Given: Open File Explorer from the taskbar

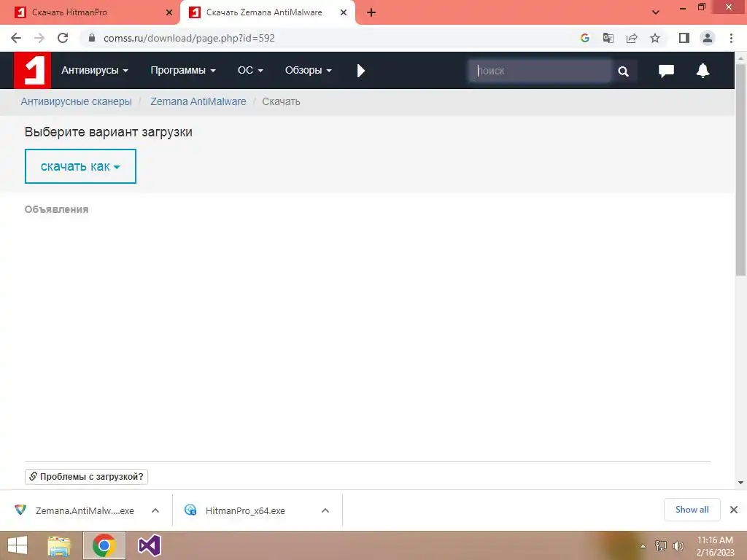Looking at the screenshot, I should tap(59, 545).
